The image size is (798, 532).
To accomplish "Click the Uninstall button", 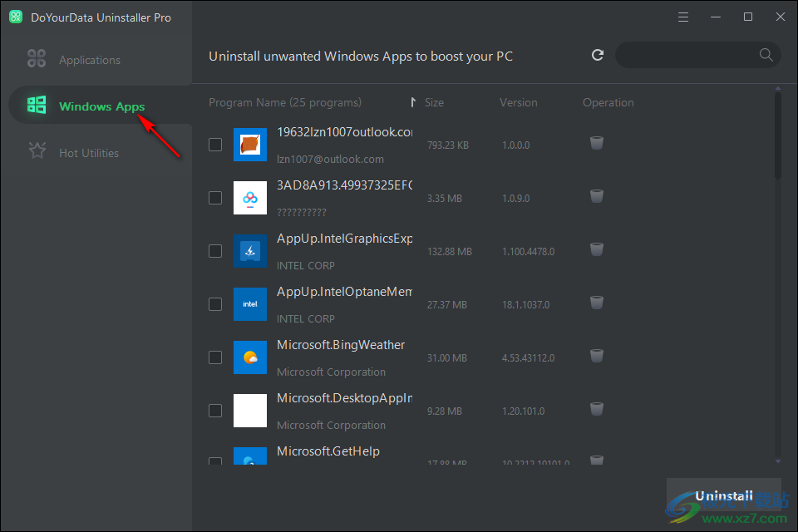I will pyautogui.click(x=724, y=496).
